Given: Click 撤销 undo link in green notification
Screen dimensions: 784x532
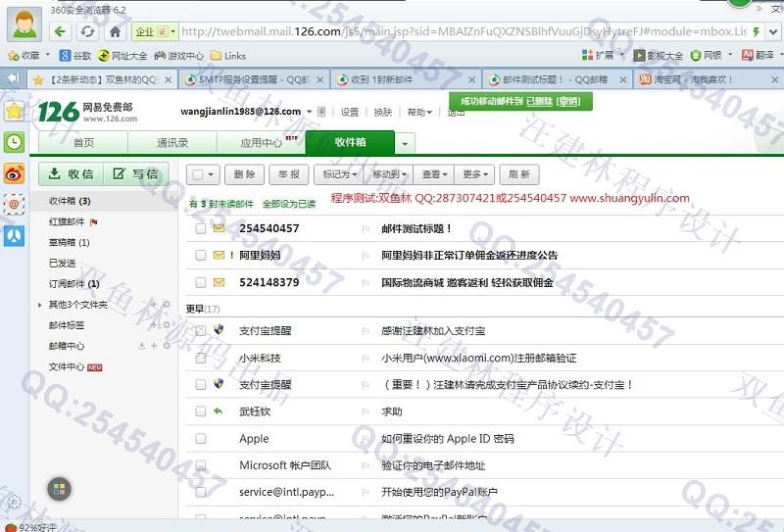Looking at the screenshot, I should coord(568,102).
